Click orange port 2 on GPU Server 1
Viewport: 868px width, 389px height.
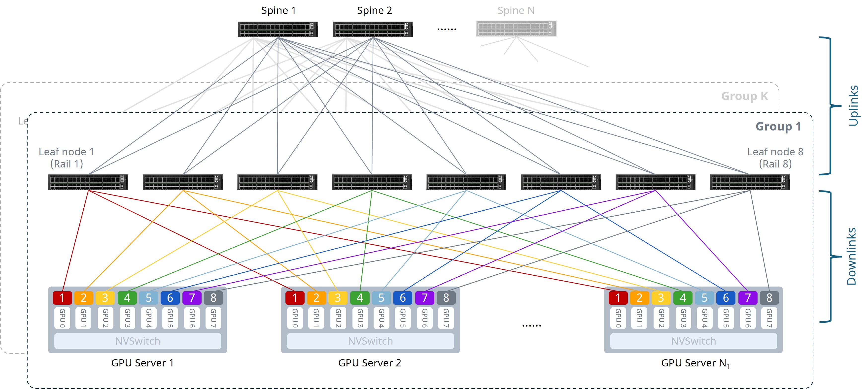click(x=84, y=298)
